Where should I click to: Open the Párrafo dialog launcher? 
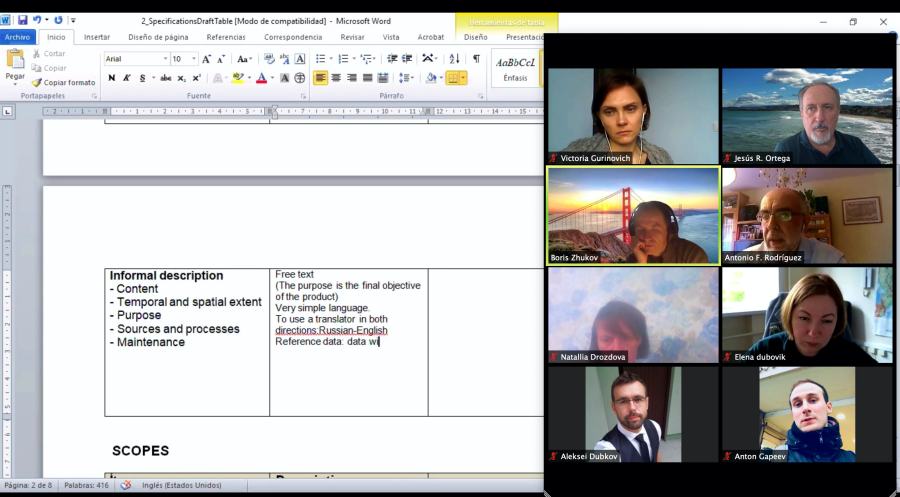[x=481, y=96]
